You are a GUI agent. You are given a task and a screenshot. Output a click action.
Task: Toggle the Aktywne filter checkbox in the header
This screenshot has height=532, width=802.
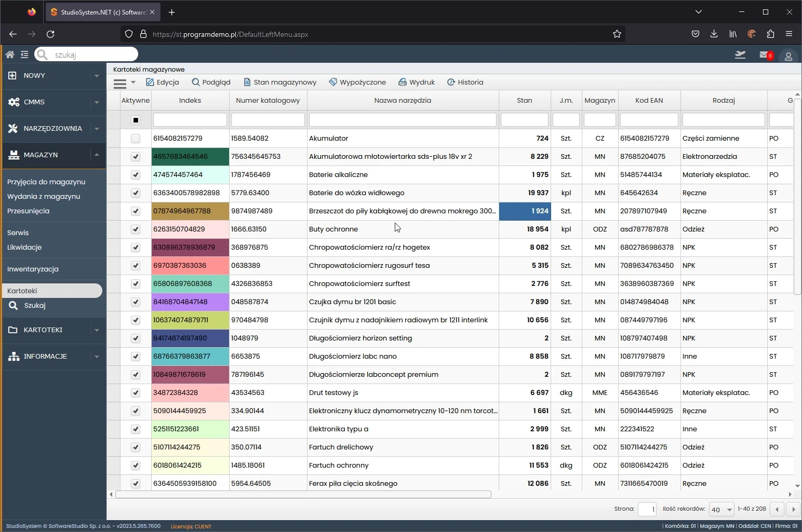point(136,120)
